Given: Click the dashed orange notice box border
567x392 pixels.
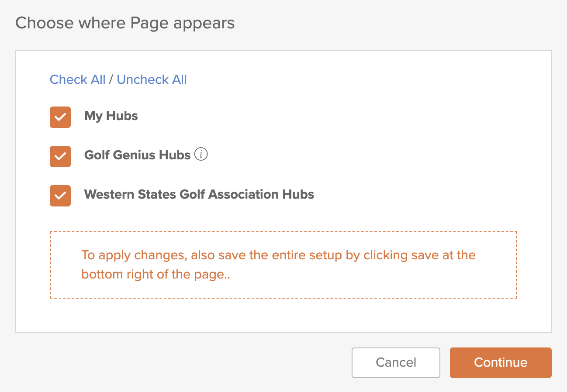Looking at the screenshot, I should pos(283,232).
